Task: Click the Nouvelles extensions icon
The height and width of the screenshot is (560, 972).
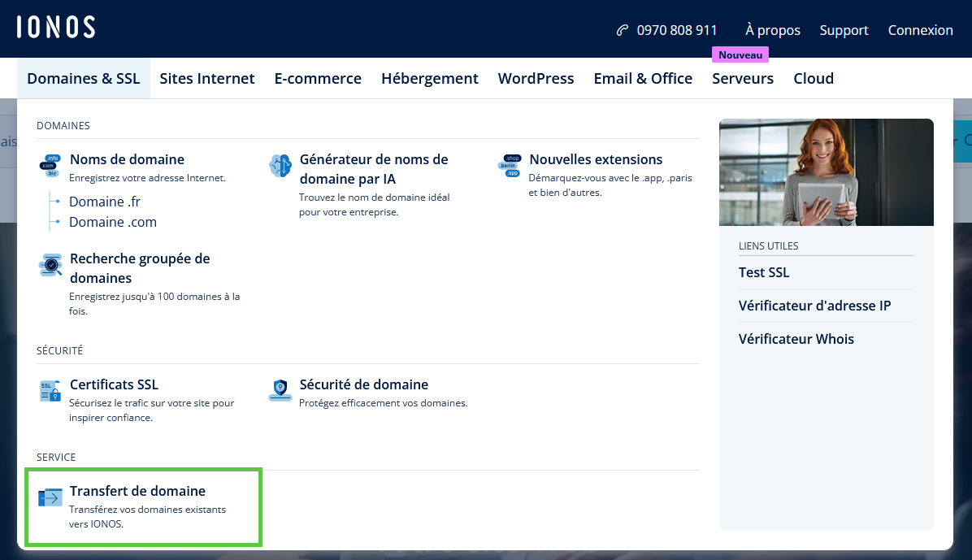Action: tap(510, 166)
